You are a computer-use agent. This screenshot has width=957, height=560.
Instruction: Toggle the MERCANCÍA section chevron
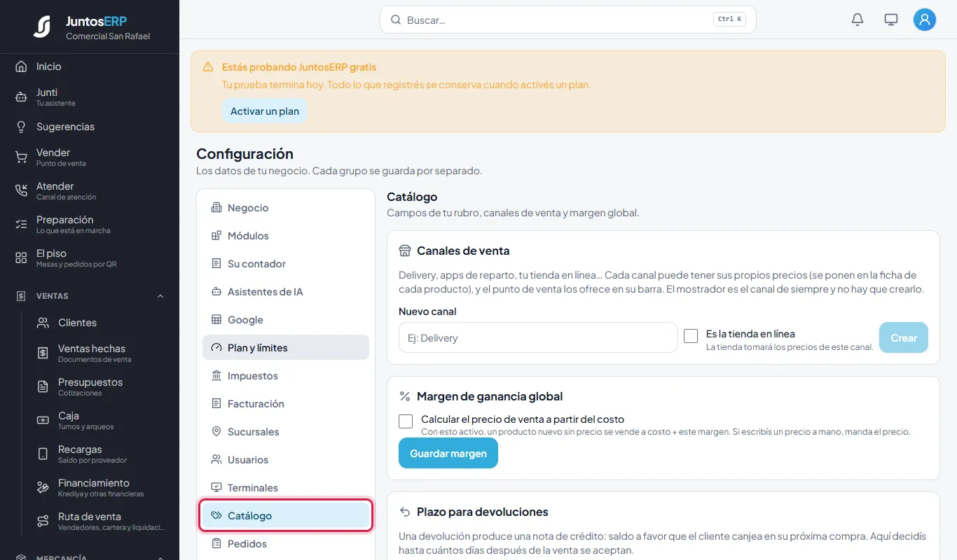160,558
